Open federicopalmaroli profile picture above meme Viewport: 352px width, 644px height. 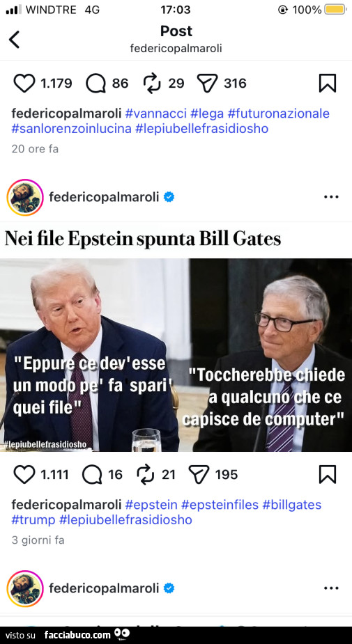[x=25, y=197]
